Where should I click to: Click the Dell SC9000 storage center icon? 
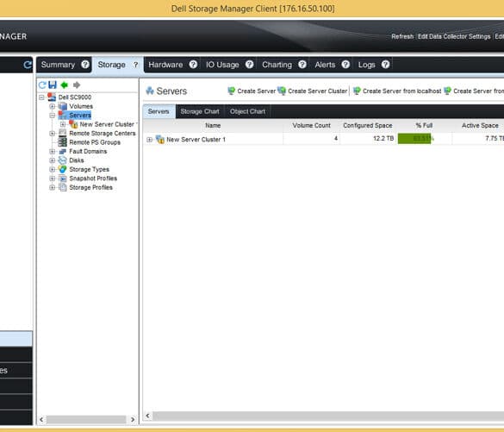tap(52, 97)
